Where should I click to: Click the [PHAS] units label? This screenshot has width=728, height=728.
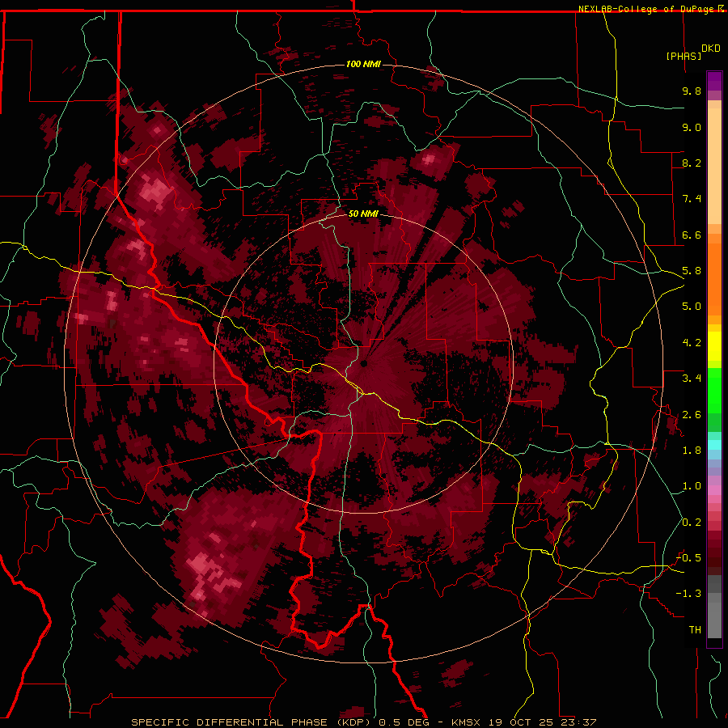point(684,56)
